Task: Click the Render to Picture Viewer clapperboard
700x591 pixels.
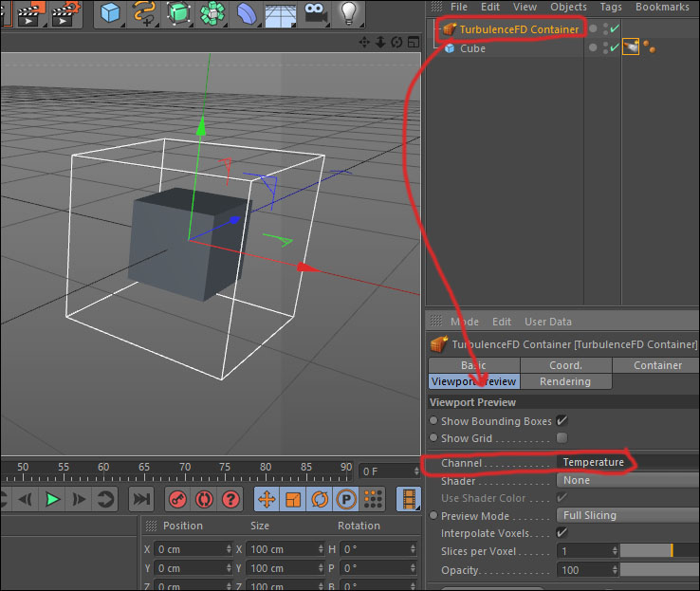Action: [x=29, y=14]
